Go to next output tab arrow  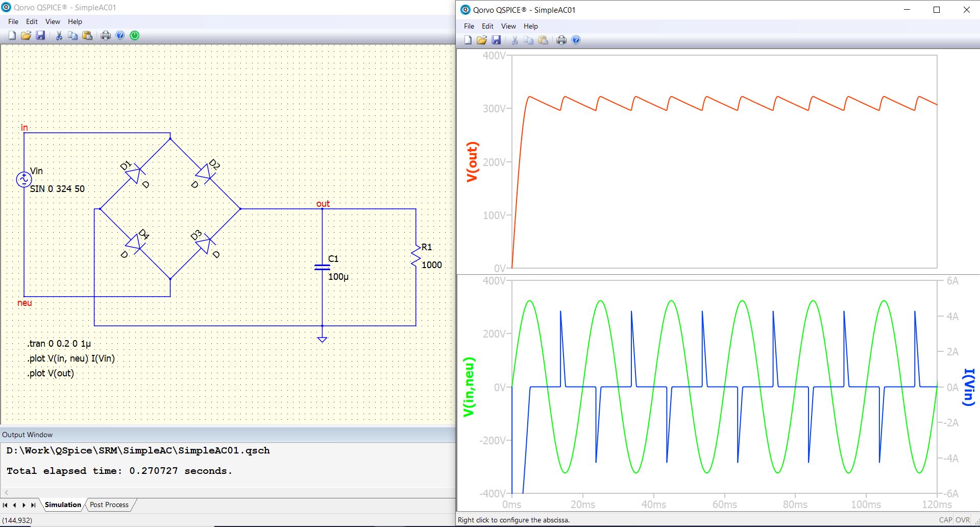[x=23, y=505]
